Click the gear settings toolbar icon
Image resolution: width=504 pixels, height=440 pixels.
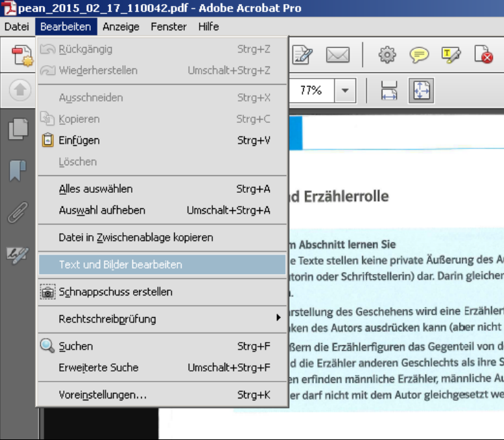387,55
